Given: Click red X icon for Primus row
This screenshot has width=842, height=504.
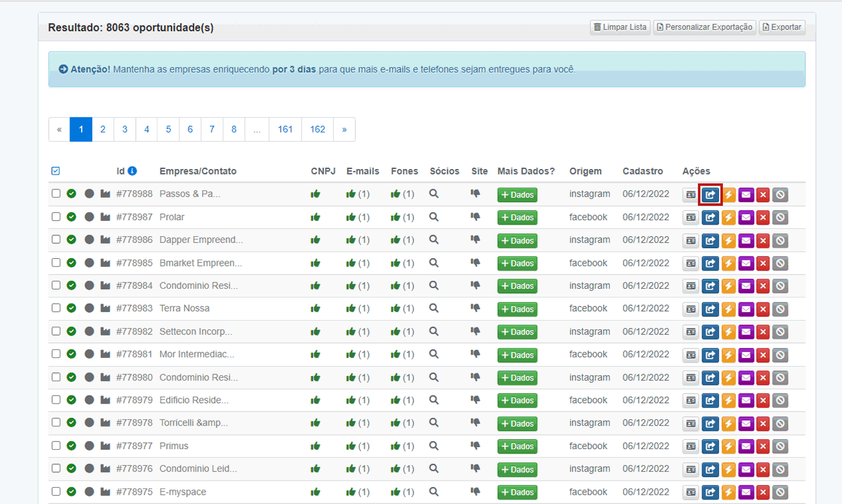Looking at the screenshot, I should pyautogui.click(x=763, y=447).
